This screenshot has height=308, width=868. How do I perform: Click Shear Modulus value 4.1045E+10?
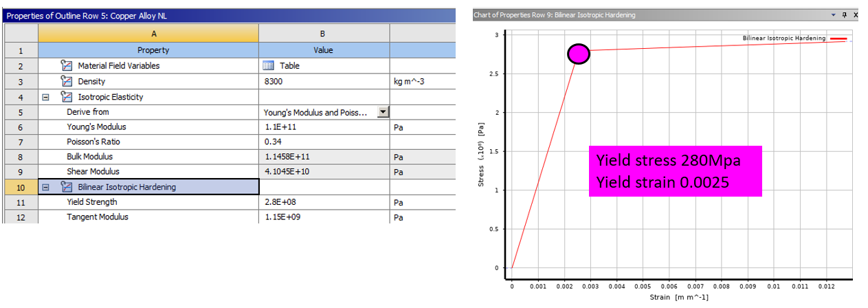286,172
